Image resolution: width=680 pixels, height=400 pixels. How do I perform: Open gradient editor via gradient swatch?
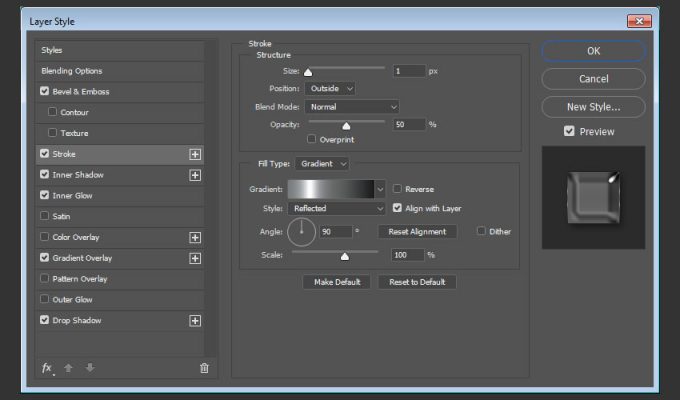pyautogui.click(x=331, y=189)
